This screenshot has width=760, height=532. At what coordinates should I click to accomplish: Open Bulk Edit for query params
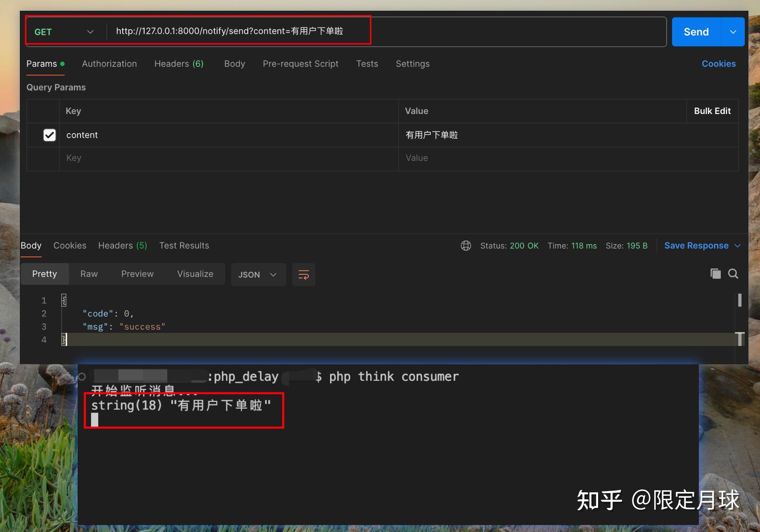[712, 111]
